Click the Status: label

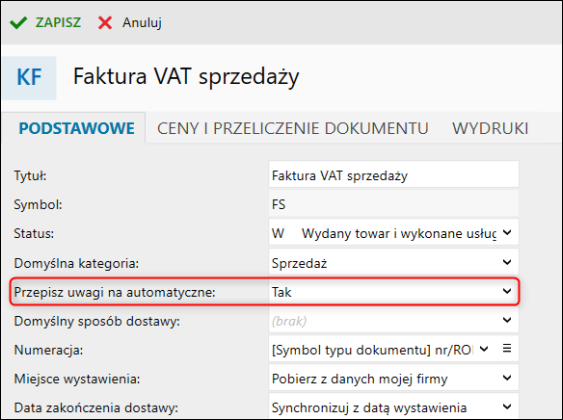pyautogui.click(x=34, y=234)
